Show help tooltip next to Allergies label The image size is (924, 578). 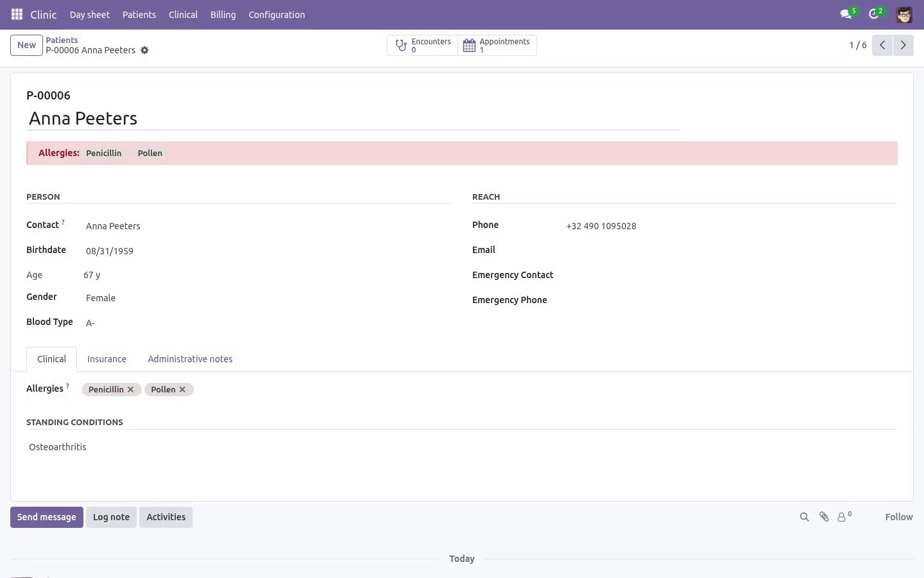point(67,386)
